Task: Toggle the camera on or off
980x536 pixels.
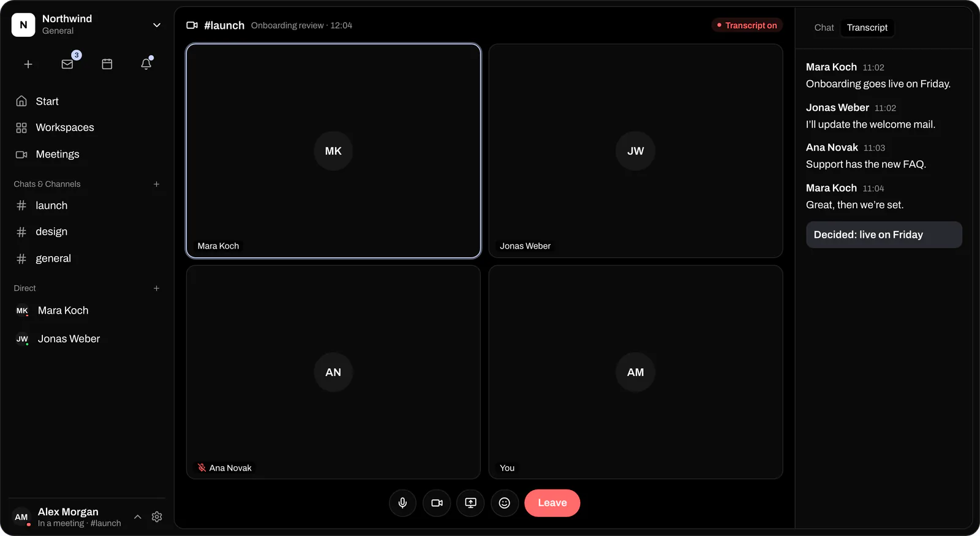Action: coord(437,503)
